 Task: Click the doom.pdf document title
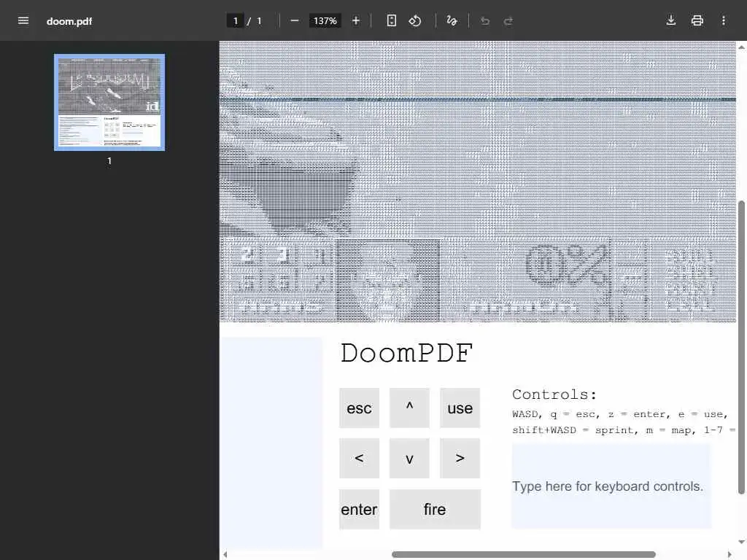[69, 21]
